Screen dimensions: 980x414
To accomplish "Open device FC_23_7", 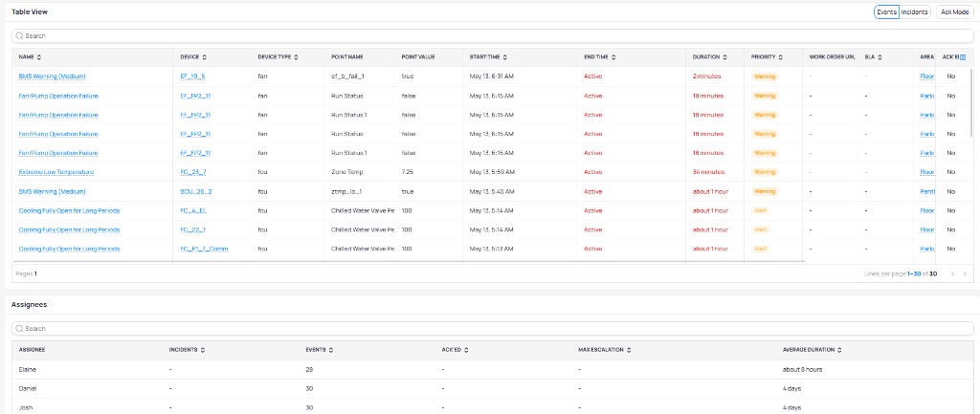I will click(192, 172).
